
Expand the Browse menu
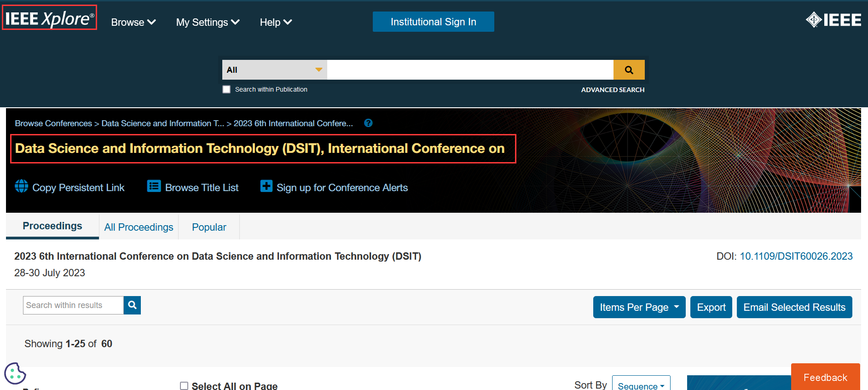tap(133, 22)
